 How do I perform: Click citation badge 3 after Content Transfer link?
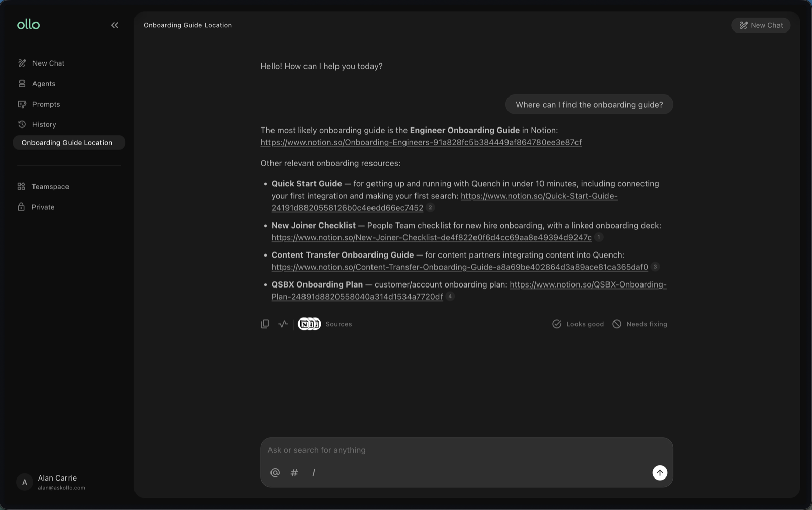[x=655, y=267]
